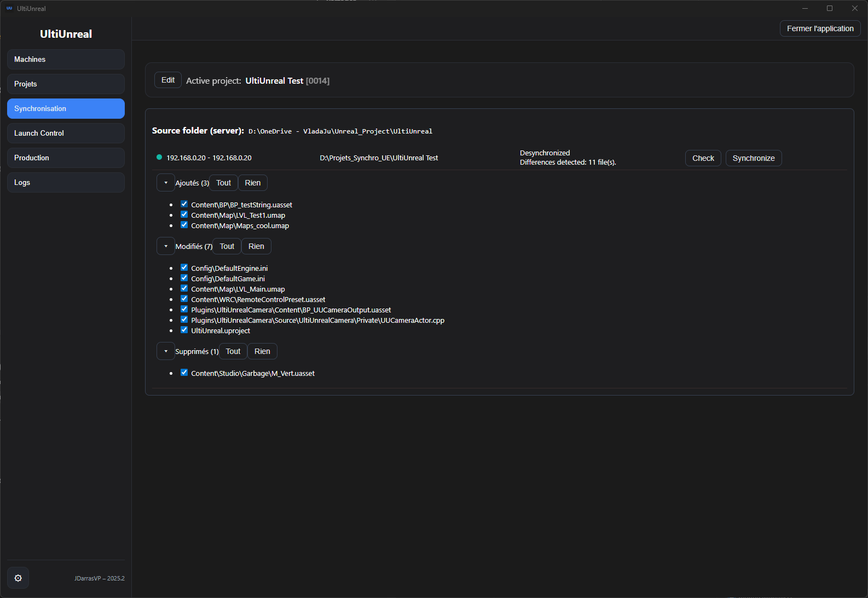Click Check to compare files
The height and width of the screenshot is (598, 868).
(x=703, y=158)
